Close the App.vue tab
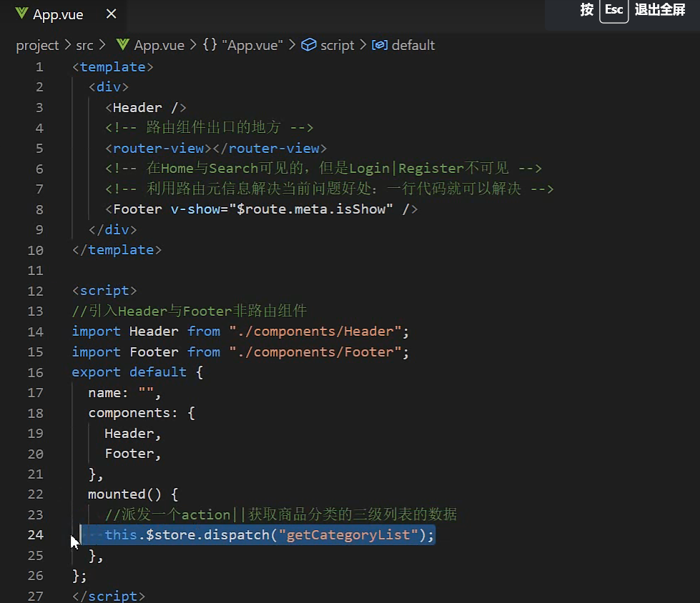 click(x=111, y=14)
